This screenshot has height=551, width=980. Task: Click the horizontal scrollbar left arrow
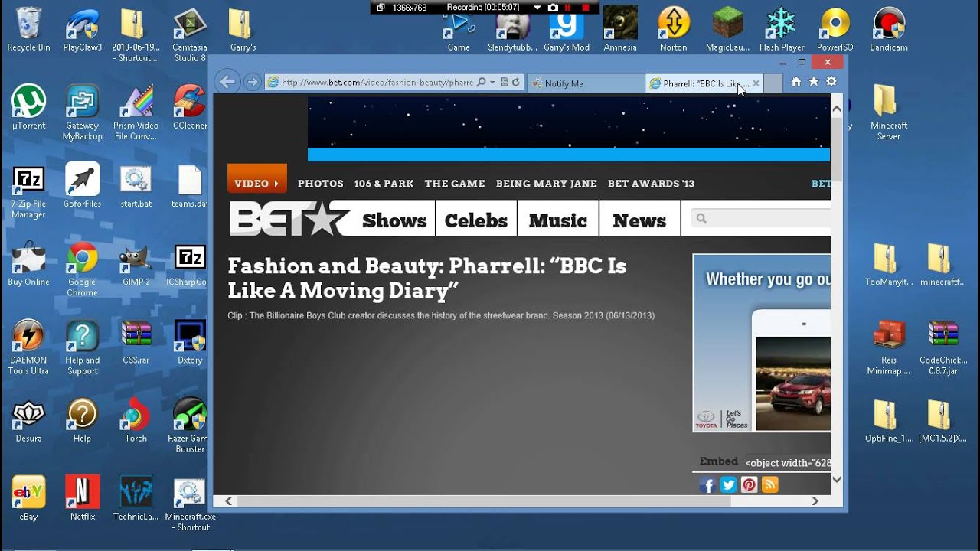click(x=228, y=500)
